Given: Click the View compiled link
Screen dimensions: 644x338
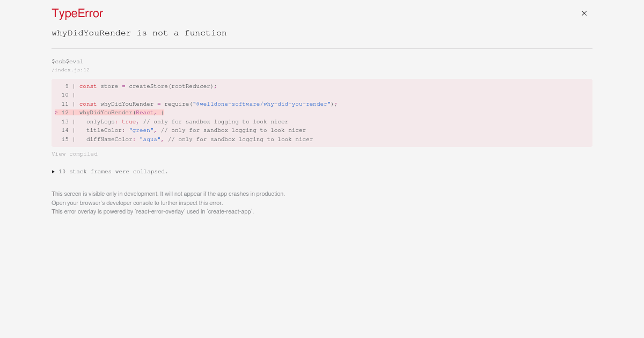Looking at the screenshot, I should tap(75, 154).
